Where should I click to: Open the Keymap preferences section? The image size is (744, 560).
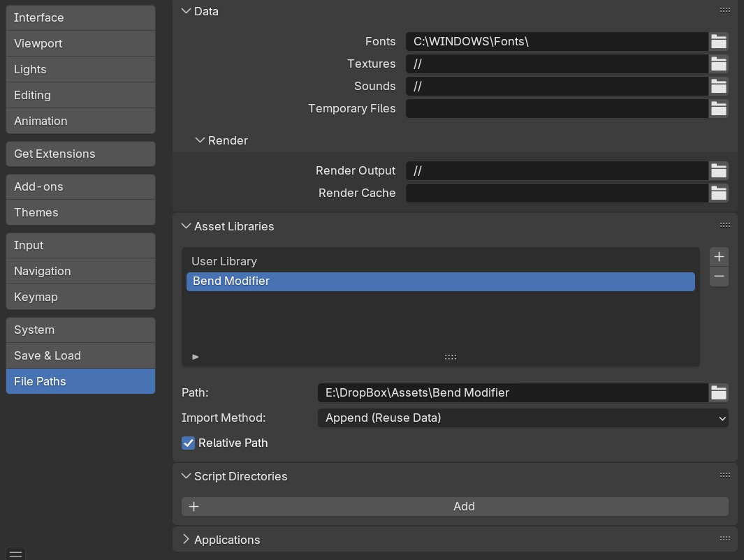[x=80, y=297]
